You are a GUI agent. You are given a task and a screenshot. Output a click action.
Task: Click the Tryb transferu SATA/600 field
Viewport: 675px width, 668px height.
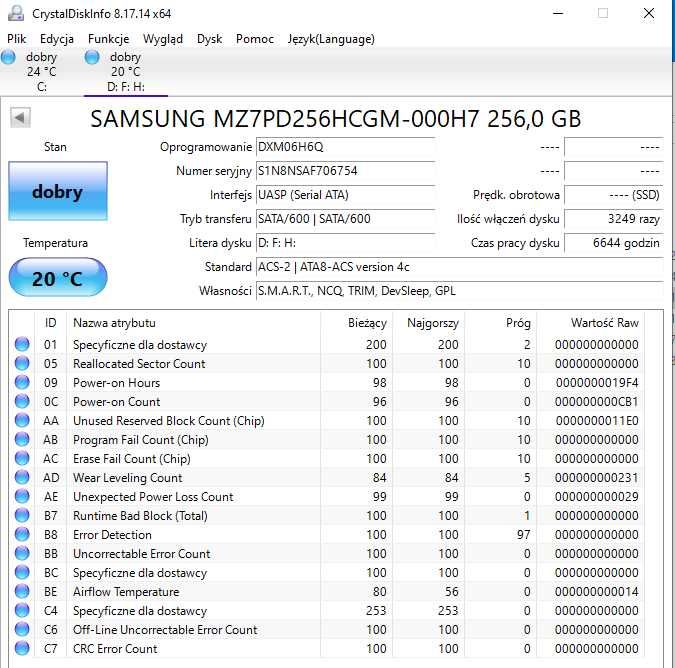tap(345, 219)
